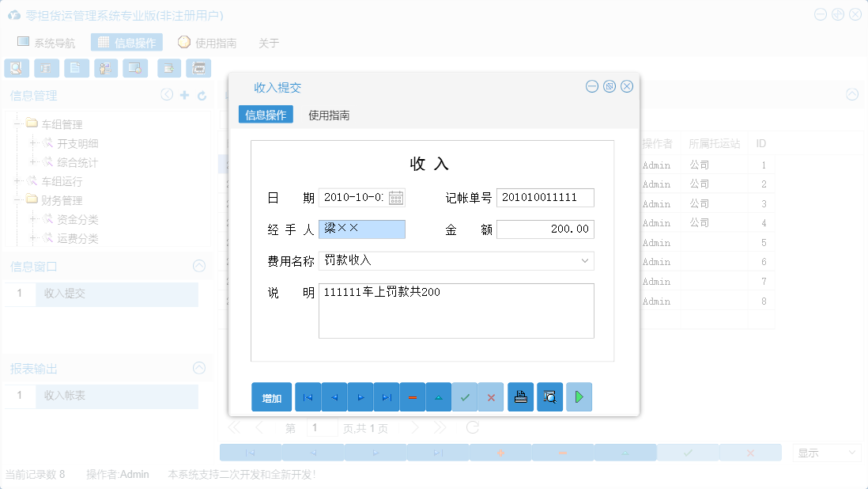Click the print icon in the 收入提交 dialog
This screenshot has width=868, height=489.
point(521,396)
